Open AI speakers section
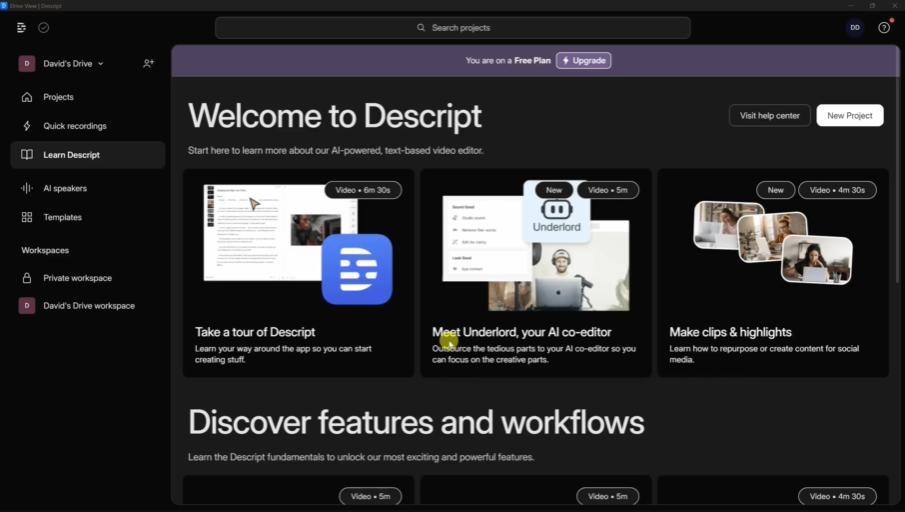This screenshot has width=905, height=512. 88,188
